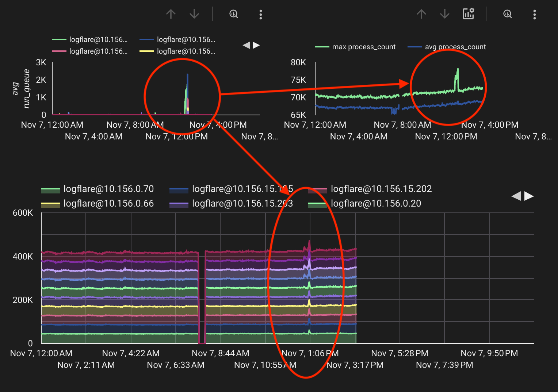Go to previous legend page in run_queue chart

coord(246,45)
